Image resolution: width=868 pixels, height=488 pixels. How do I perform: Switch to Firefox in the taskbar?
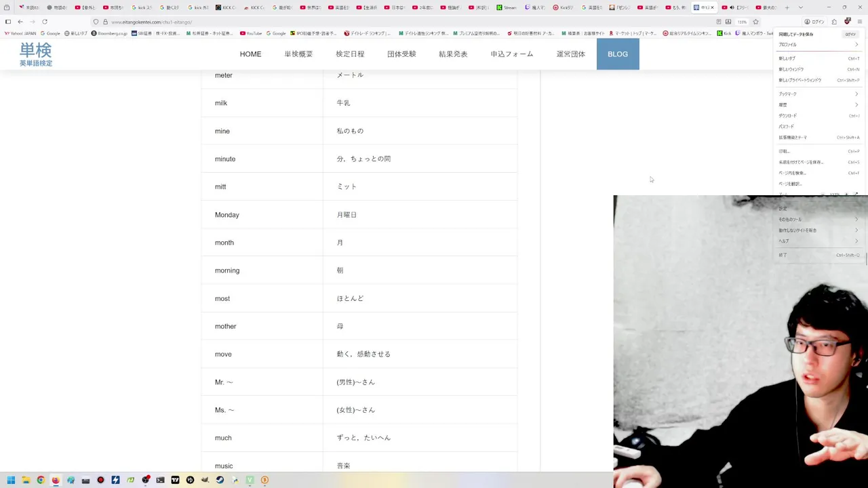[56, 480]
